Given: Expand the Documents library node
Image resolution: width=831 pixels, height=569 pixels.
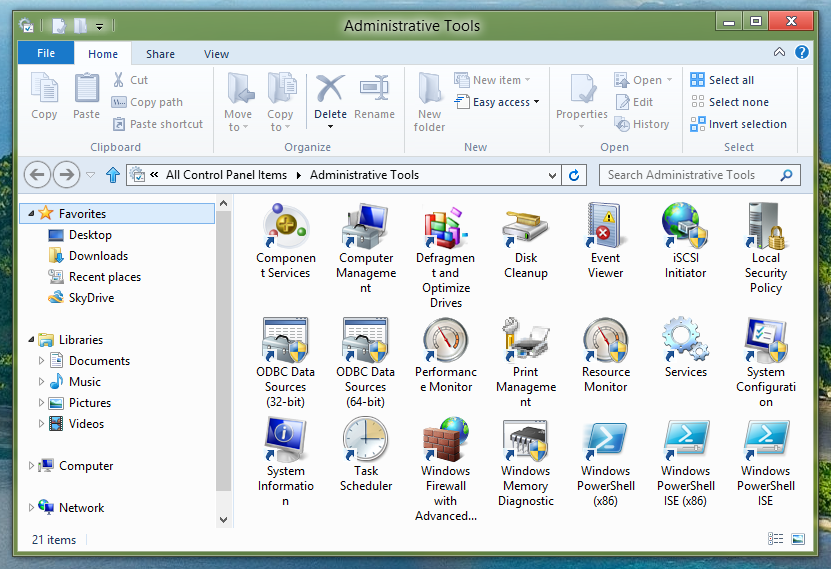Looking at the screenshot, I should pyautogui.click(x=41, y=361).
